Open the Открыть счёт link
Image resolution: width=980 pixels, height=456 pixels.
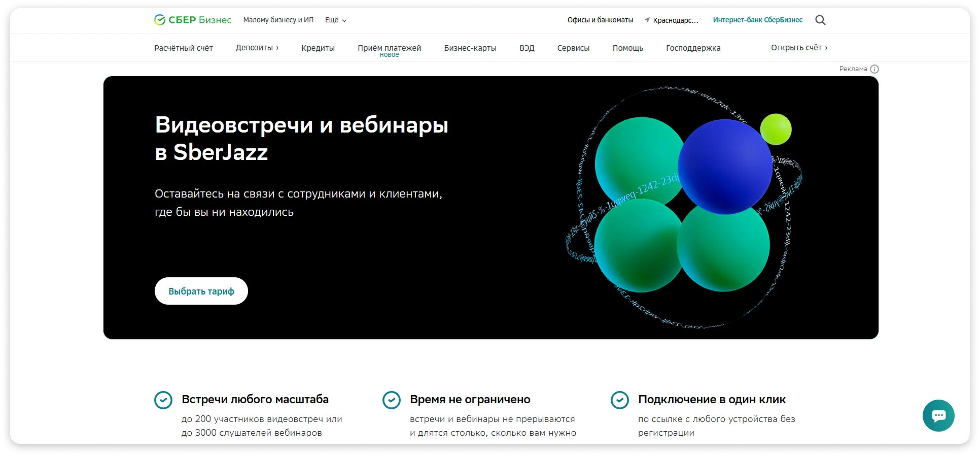[x=799, y=48]
